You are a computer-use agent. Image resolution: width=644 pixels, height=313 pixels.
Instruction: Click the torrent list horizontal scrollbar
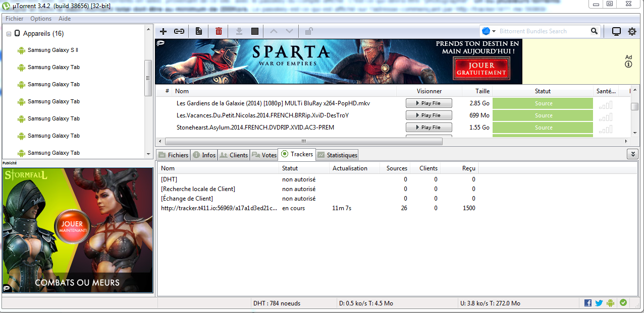tap(303, 142)
